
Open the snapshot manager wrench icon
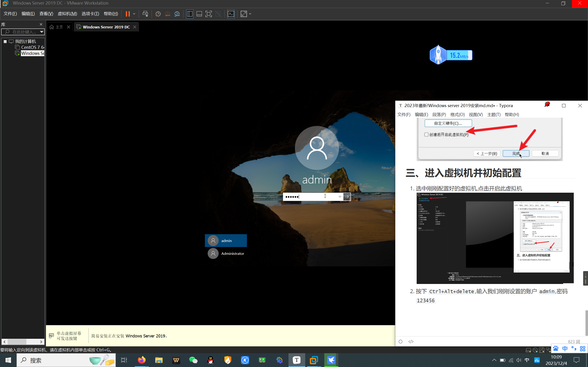point(177,14)
